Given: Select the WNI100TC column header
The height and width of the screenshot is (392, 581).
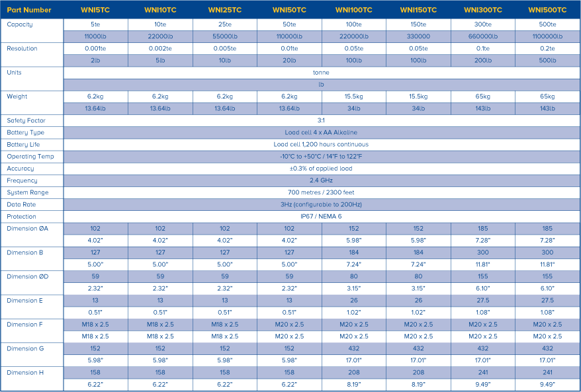Looking at the screenshot, I should pos(354,10).
